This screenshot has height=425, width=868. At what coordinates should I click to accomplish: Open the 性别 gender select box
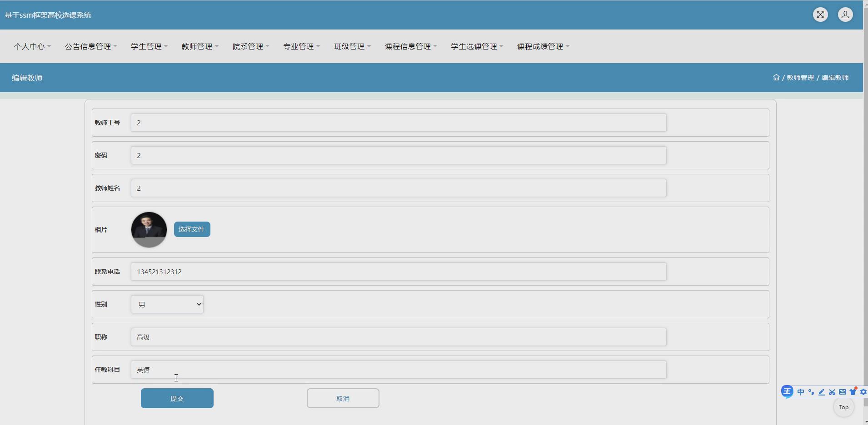(167, 304)
